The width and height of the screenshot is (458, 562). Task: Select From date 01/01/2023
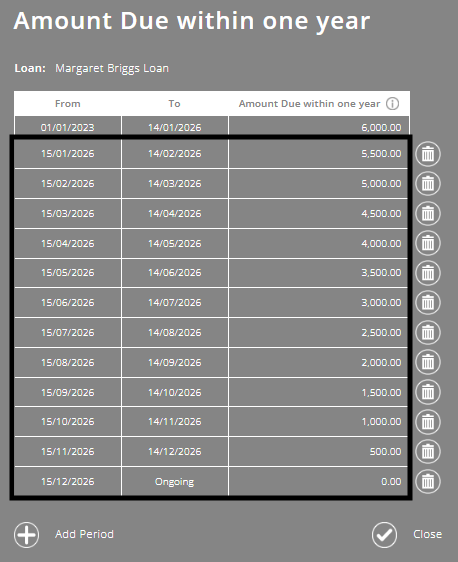(x=68, y=126)
